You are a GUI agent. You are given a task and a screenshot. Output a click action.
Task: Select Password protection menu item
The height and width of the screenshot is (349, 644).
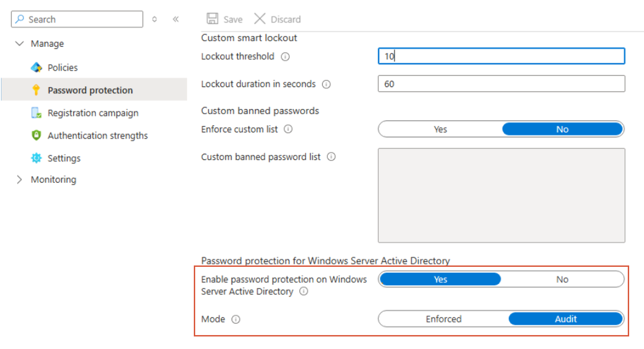pyautogui.click(x=94, y=90)
